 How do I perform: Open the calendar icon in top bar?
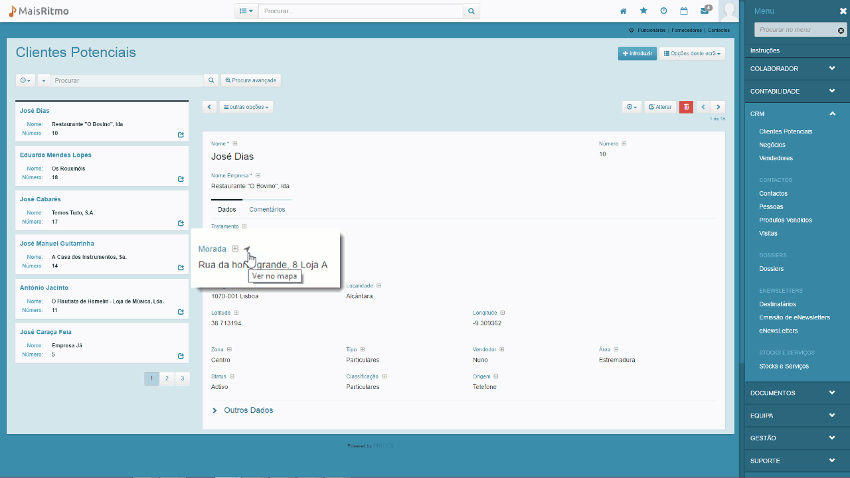pos(684,11)
